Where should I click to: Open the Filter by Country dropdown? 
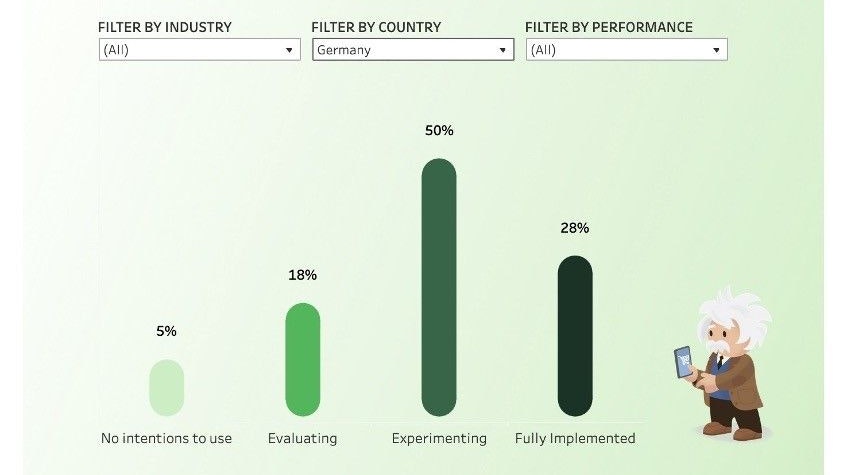412,49
